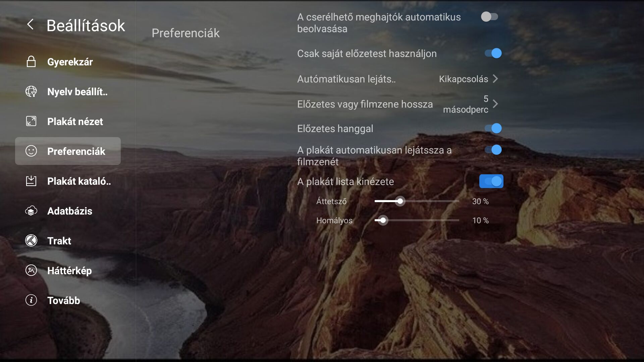Click the Preferenciák section heading

click(x=185, y=33)
